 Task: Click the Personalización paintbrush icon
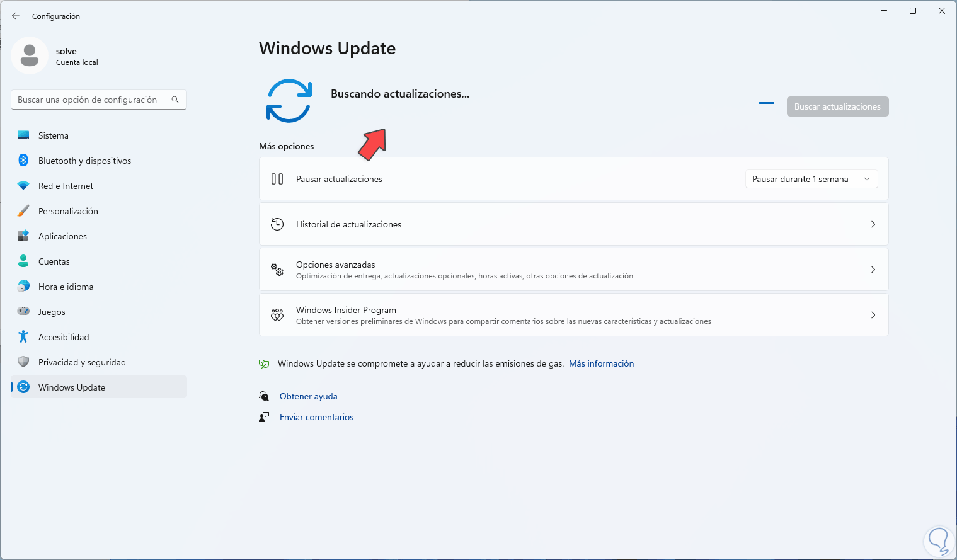click(23, 211)
